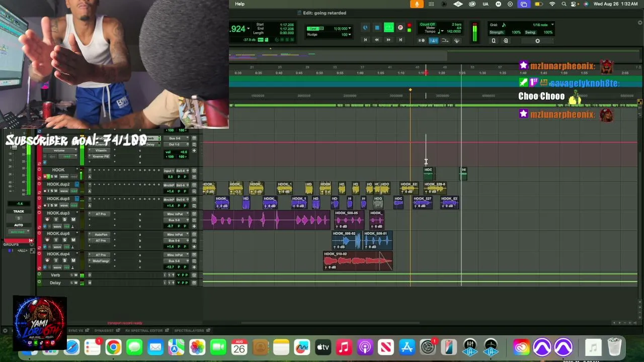This screenshot has height=362, width=644.
Task: Toggle the metronome click button
Action: pyautogui.click(x=433, y=40)
